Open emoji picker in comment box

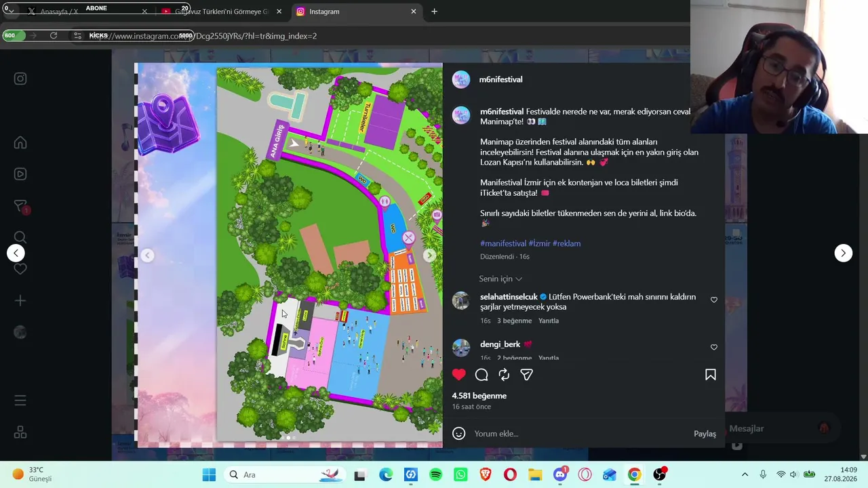(x=459, y=434)
